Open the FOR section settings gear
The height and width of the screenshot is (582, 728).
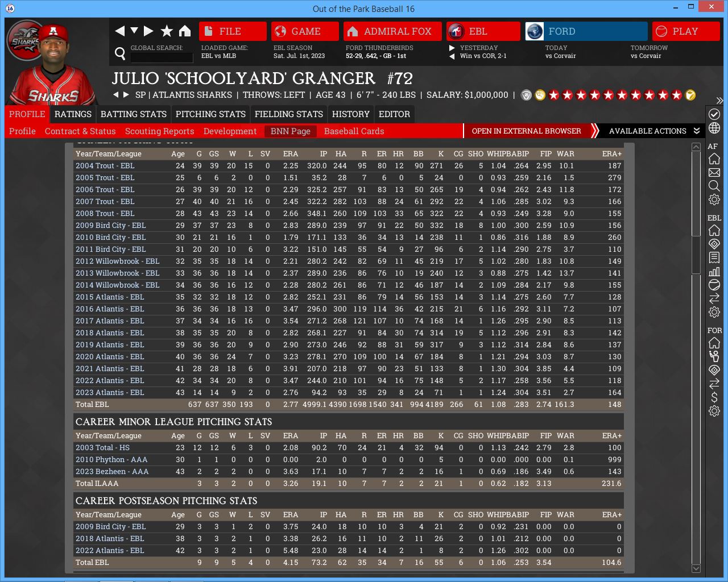[714, 411]
